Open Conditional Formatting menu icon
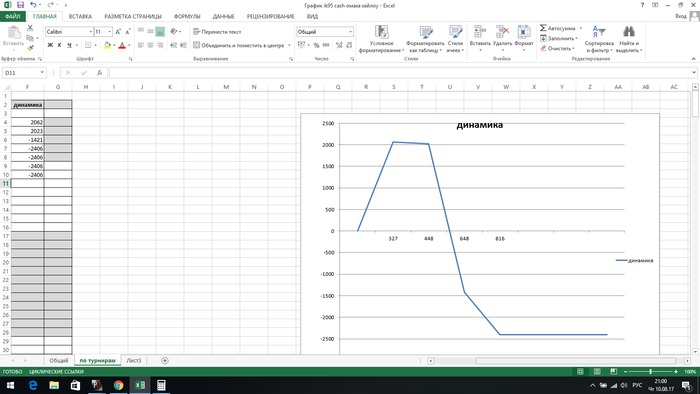Screen dimensions: 700x394 [x=381, y=32]
